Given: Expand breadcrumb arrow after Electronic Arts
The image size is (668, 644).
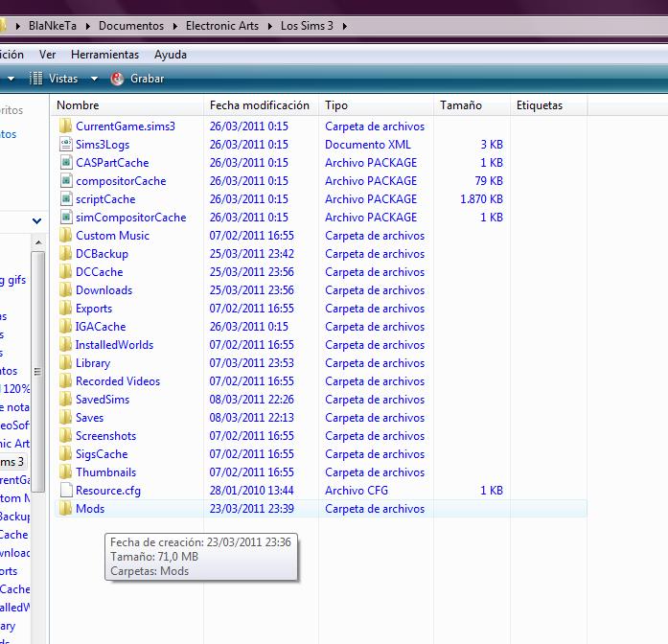Looking at the screenshot, I should 269,26.
